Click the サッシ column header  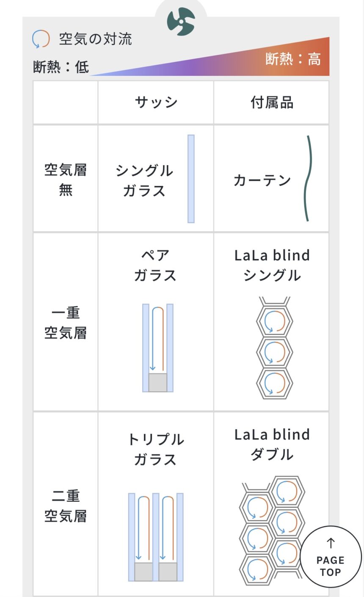click(x=156, y=102)
